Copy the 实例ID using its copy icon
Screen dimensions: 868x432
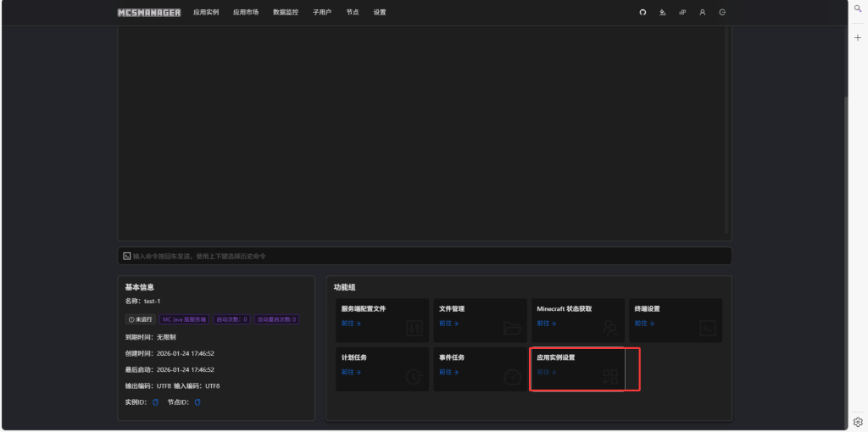click(x=156, y=402)
